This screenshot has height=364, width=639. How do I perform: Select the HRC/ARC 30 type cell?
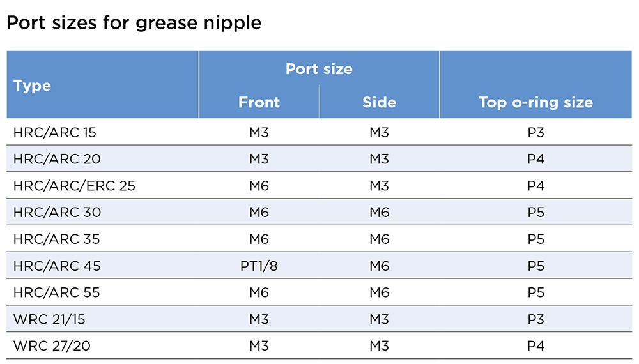[57, 212]
